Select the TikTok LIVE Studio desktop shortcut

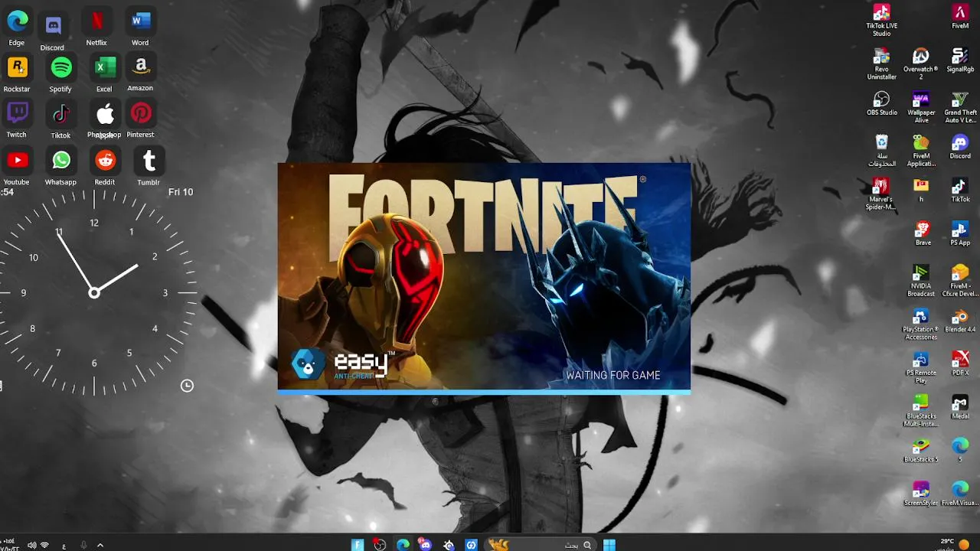(x=882, y=21)
